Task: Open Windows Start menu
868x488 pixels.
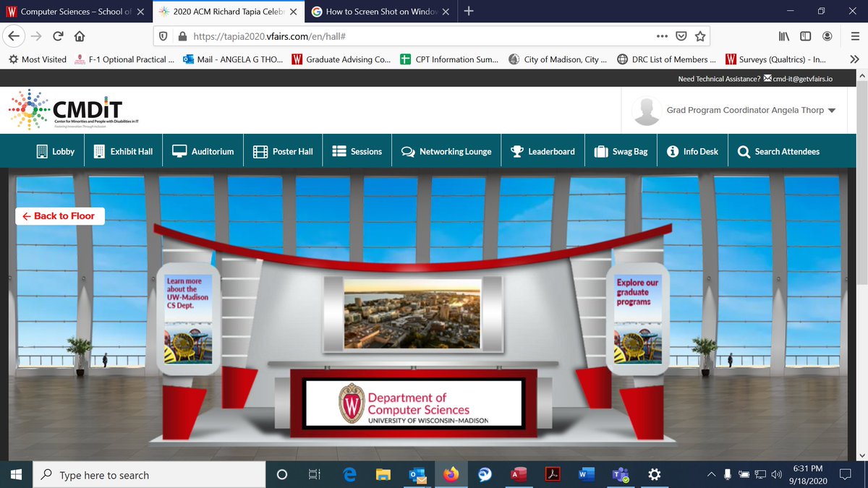Action: tap(16, 475)
